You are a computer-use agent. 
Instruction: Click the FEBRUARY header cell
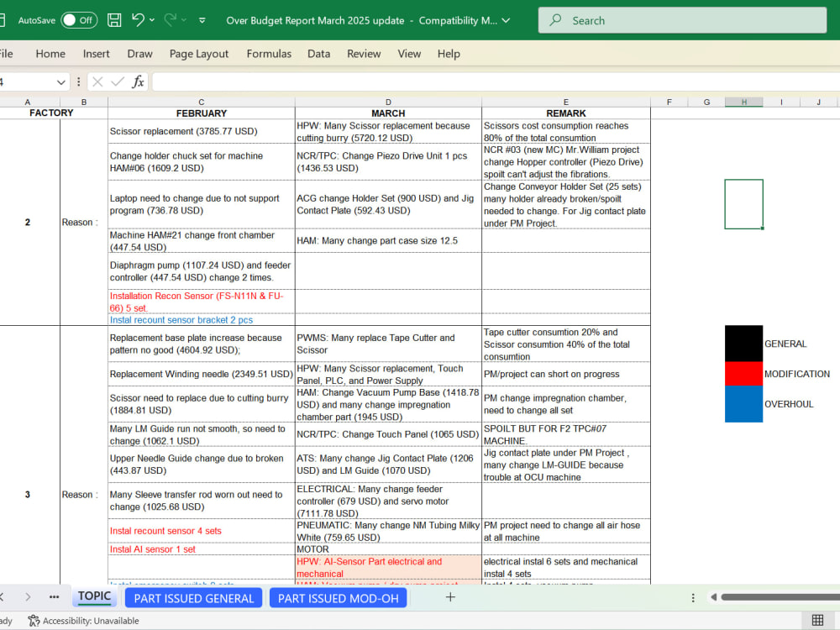click(x=202, y=113)
